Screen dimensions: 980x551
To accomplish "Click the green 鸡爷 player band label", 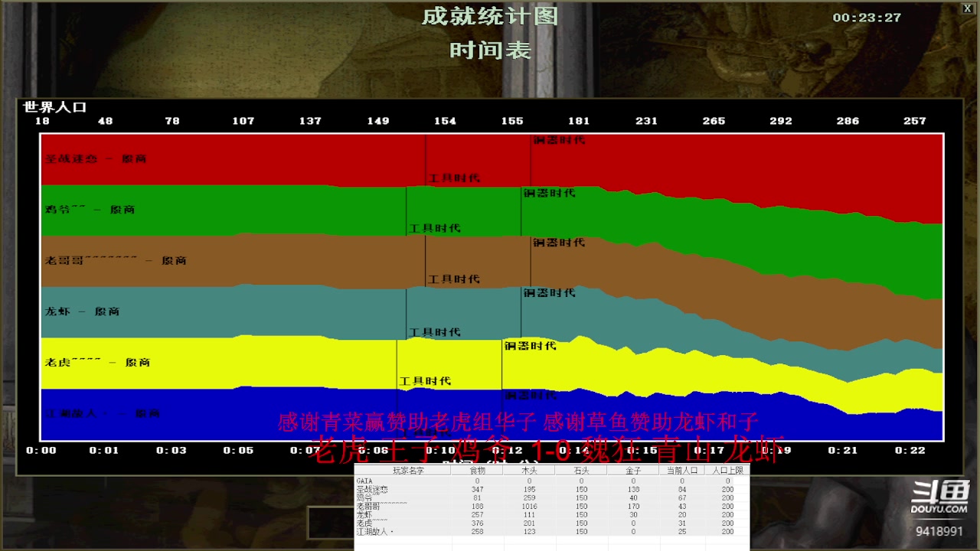I will coord(90,210).
